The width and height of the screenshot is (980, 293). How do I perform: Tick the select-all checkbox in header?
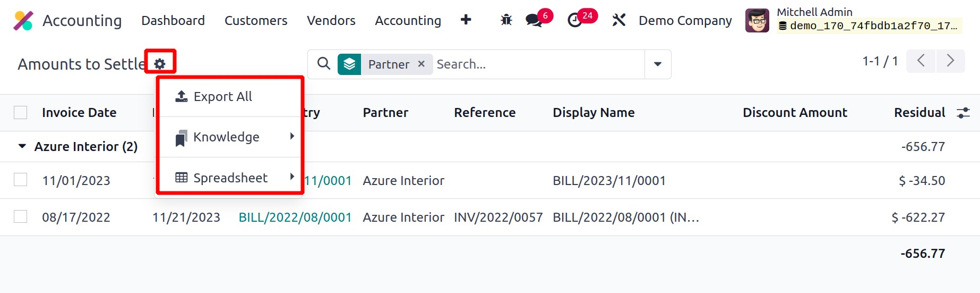(x=21, y=113)
